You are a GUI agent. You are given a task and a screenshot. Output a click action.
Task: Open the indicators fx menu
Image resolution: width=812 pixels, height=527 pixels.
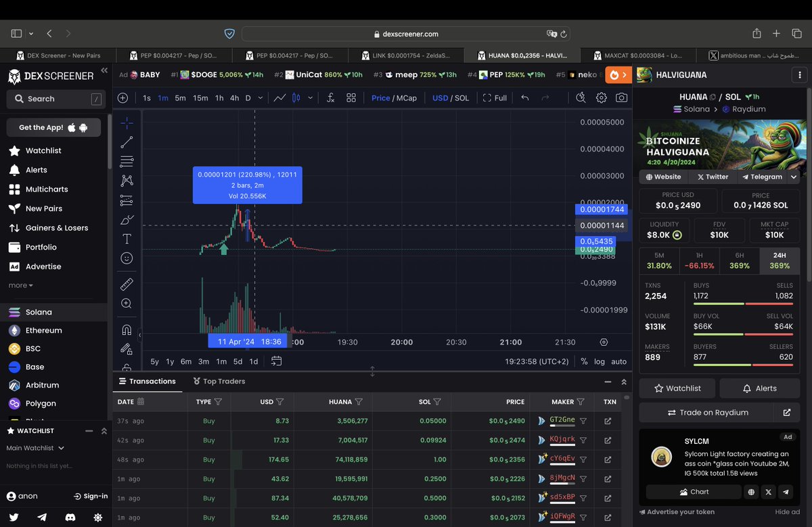(x=330, y=98)
